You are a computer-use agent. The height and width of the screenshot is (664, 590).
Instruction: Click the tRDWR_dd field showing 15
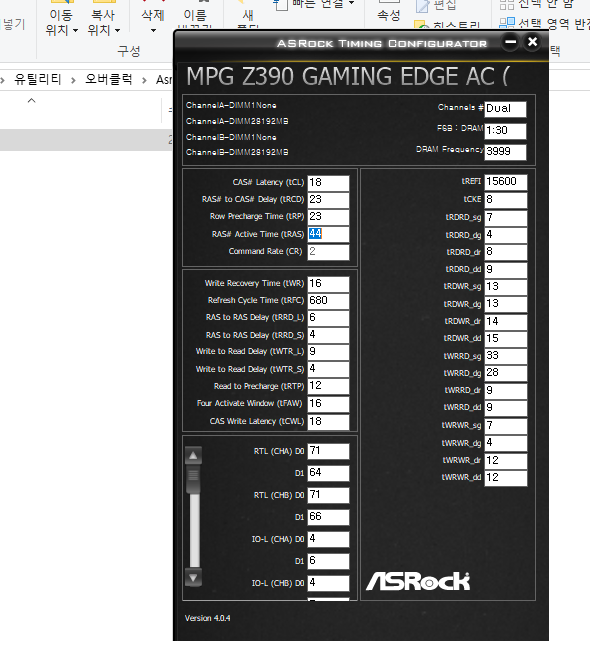point(506,339)
